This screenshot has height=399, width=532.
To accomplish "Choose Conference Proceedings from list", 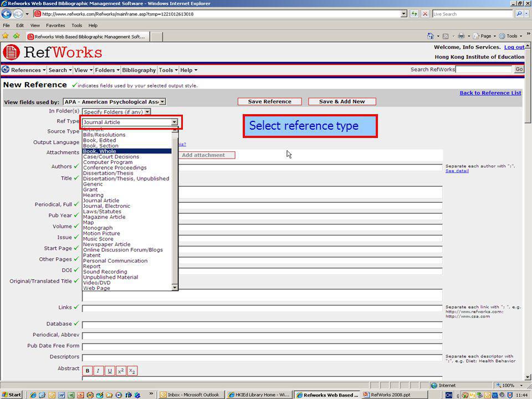I will tap(127, 167).
